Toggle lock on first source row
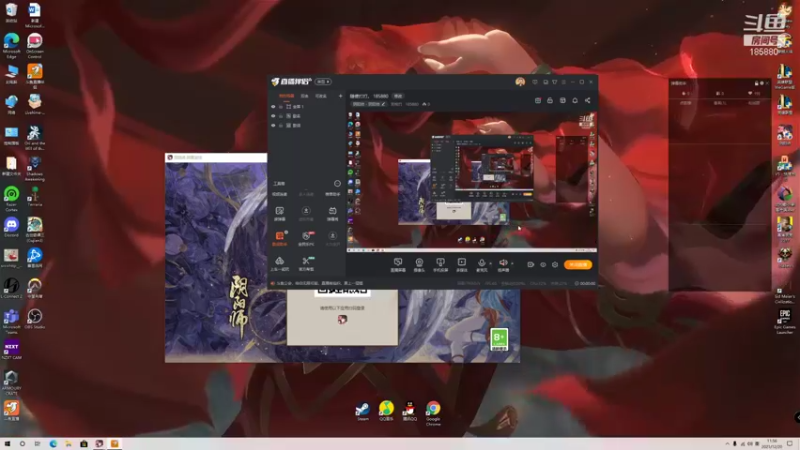 (x=281, y=107)
